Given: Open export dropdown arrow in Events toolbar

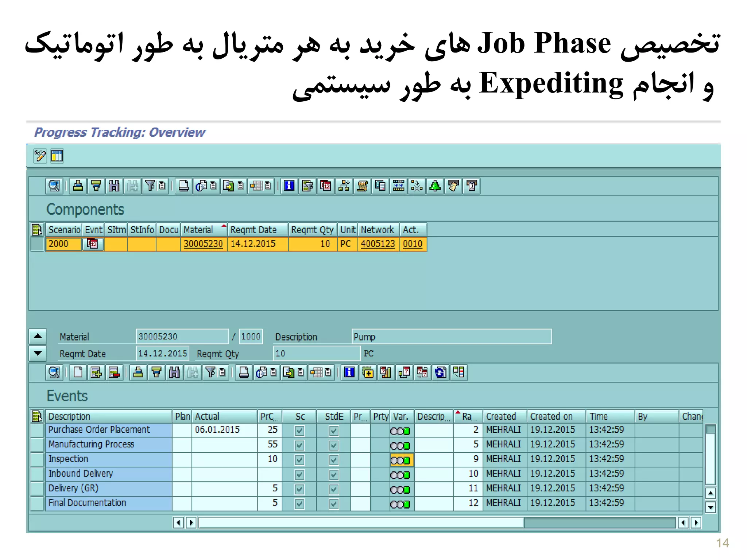Looking at the screenshot, I should tap(301, 373).
